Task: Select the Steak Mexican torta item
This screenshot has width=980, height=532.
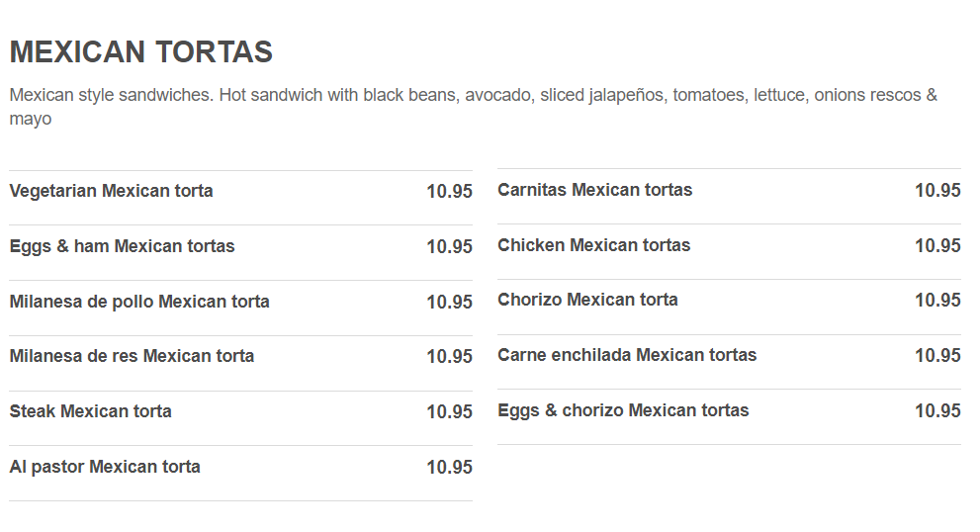Action: (x=90, y=411)
